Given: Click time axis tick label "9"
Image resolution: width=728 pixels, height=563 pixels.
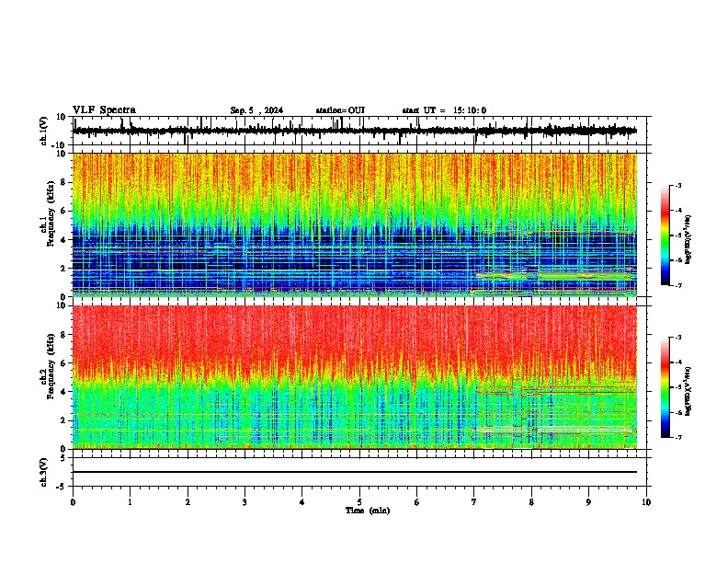Looking at the screenshot, I should [x=588, y=502].
